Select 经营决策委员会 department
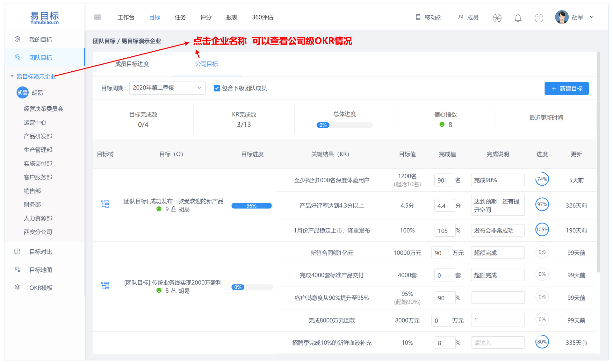 [x=43, y=109]
